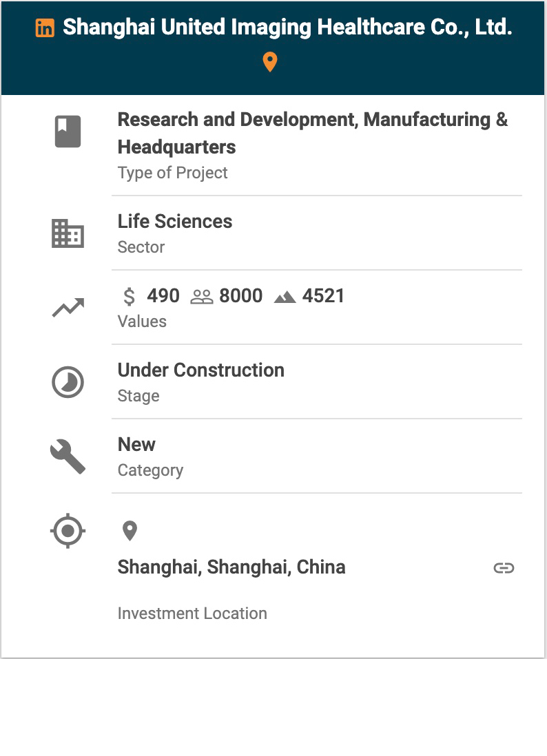Click the Under Construction stage entry
Image resolution: width=547 pixels, height=756 pixels.
coord(201,370)
